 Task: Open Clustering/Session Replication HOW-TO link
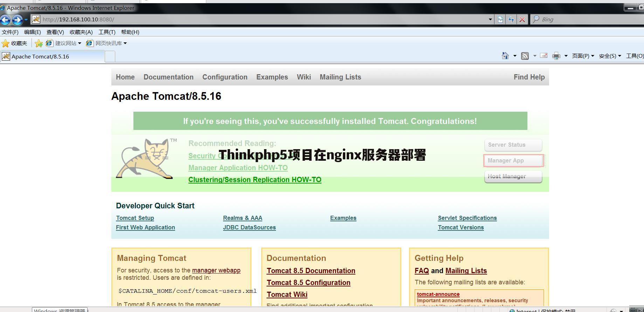pyautogui.click(x=255, y=180)
